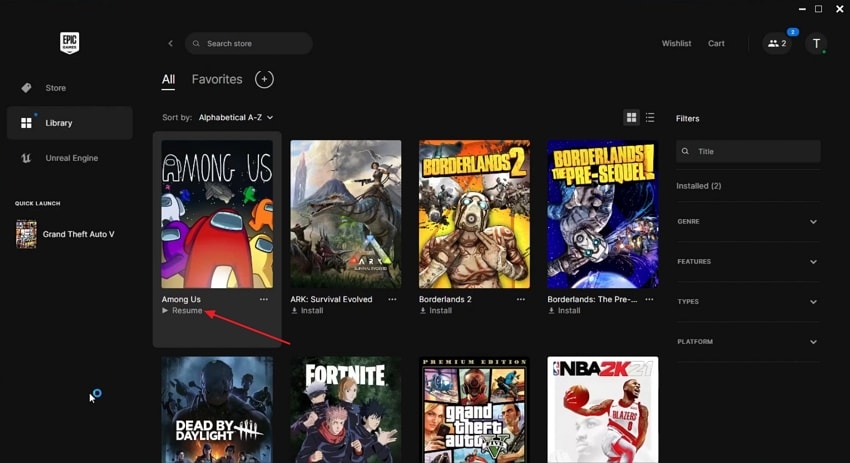The width and height of the screenshot is (850, 463).
Task: Click the Search store field
Action: coord(249,43)
